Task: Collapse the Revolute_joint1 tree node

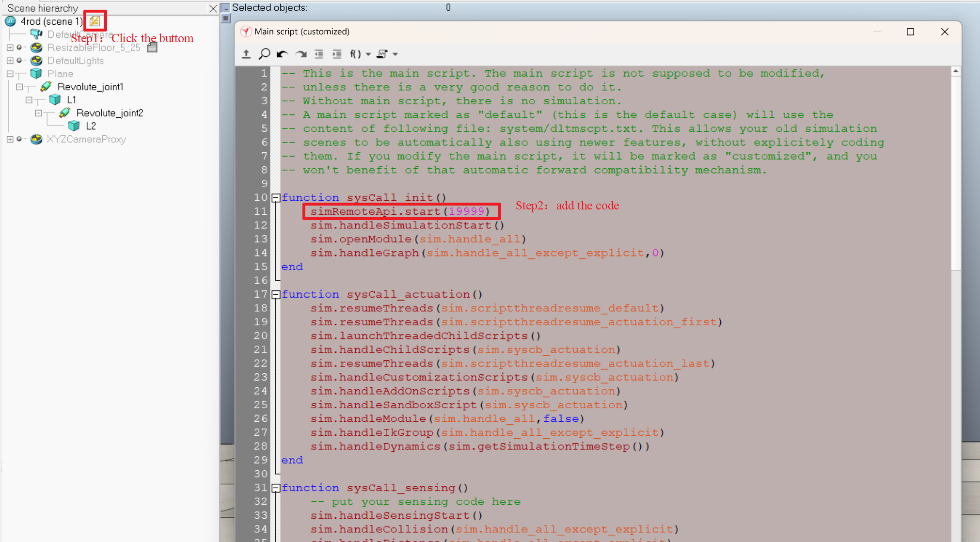Action: [x=19, y=87]
